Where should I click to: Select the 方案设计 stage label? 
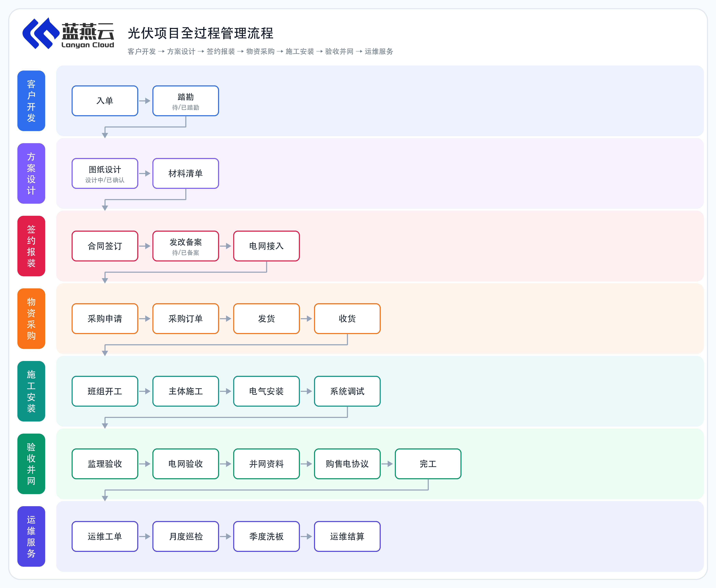[x=31, y=174]
